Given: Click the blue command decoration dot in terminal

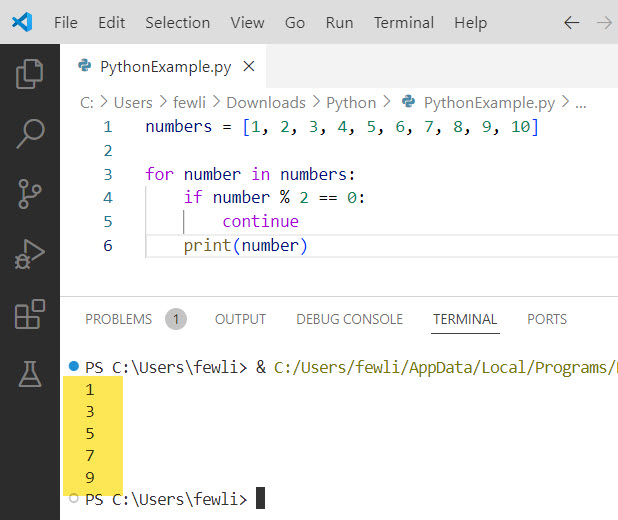Looking at the screenshot, I should coord(74,366).
